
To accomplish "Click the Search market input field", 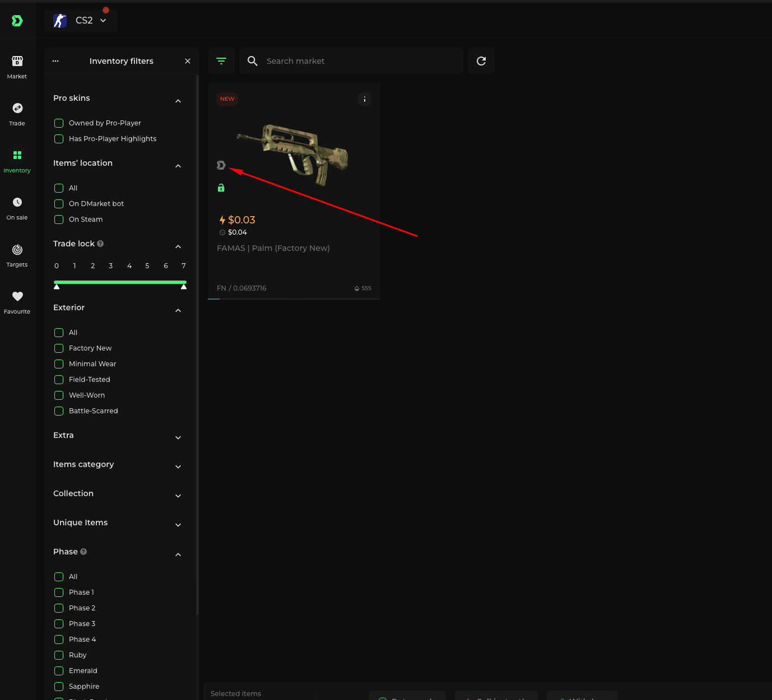I will pyautogui.click(x=351, y=61).
